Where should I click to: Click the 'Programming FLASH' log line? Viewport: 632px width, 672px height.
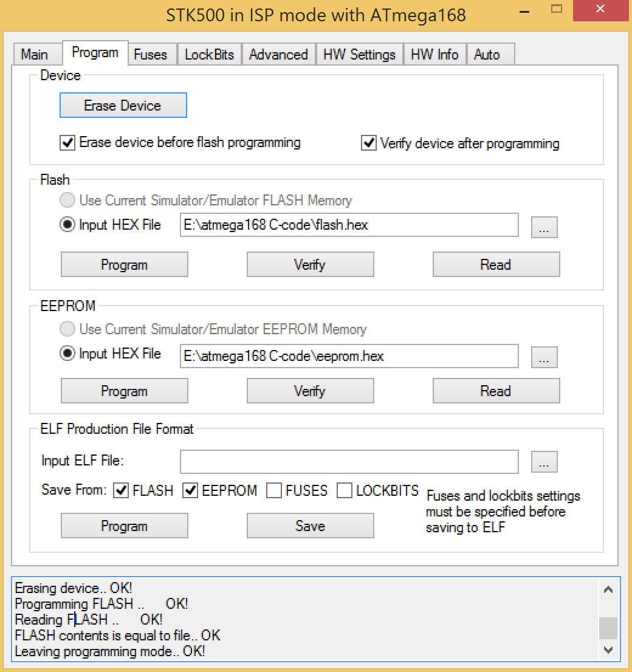pos(101,604)
